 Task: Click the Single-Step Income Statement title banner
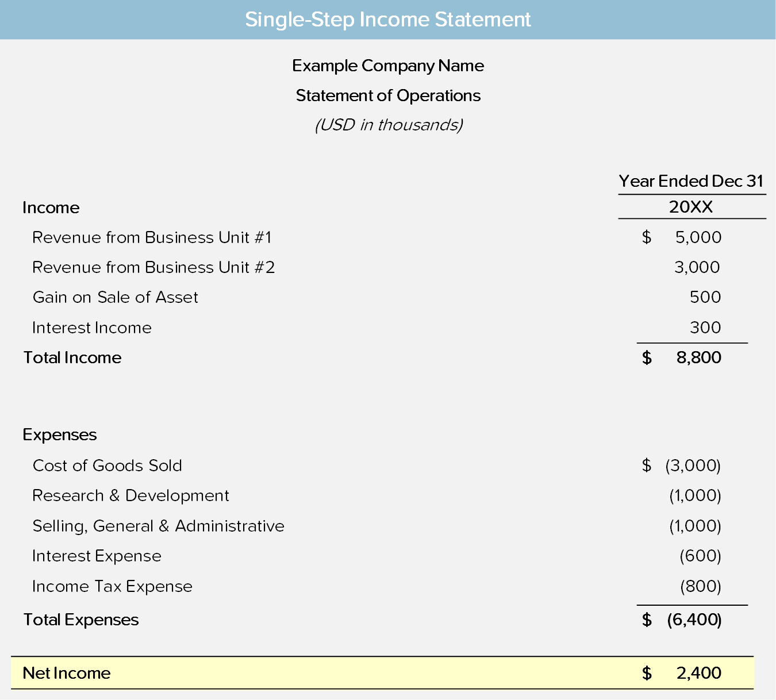(x=388, y=20)
